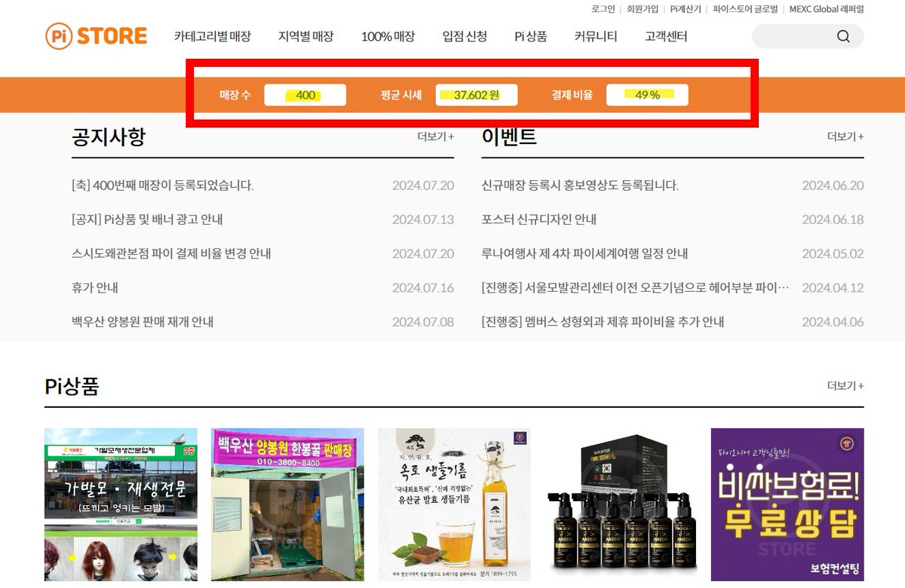This screenshot has width=905, height=588.
Task: Open the 가발모 재생전문 product thumbnail
Action: click(121, 505)
